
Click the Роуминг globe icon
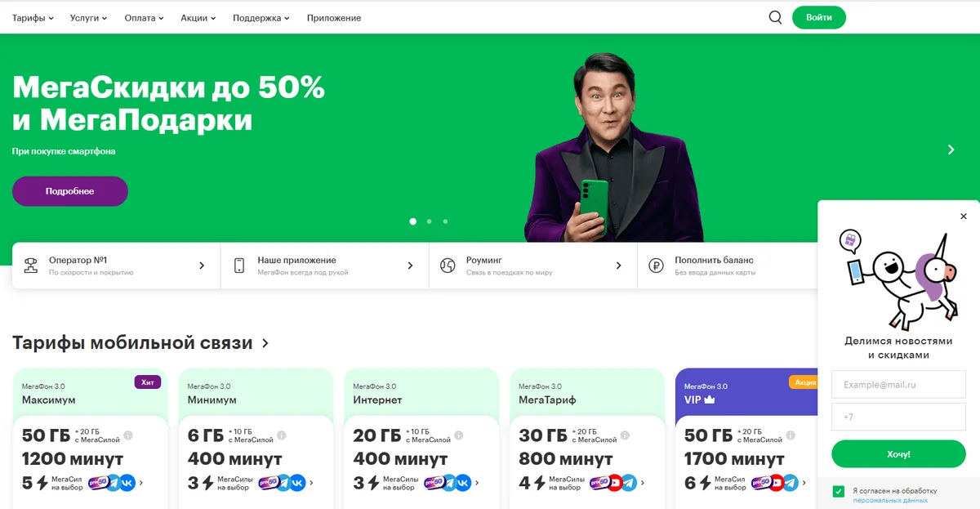click(x=448, y=266)
